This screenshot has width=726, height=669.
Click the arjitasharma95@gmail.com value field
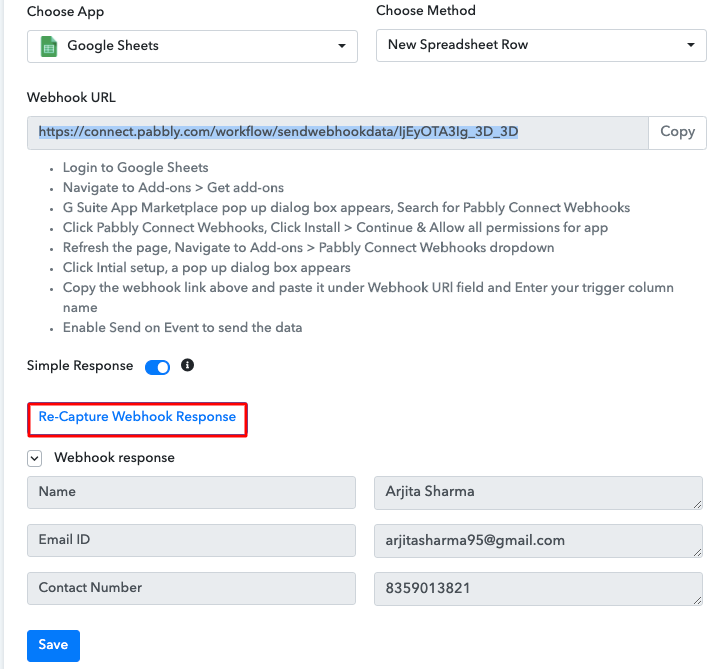(538, 541)
